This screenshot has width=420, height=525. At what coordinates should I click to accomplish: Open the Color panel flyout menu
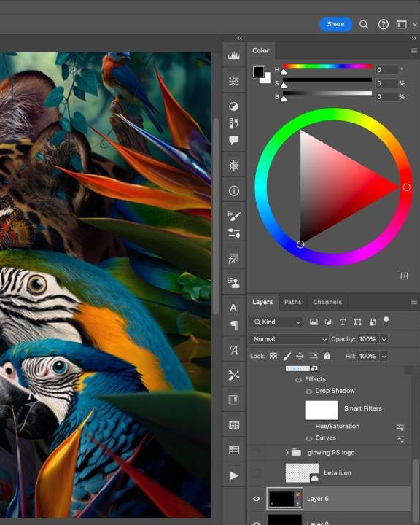point(414,51)
